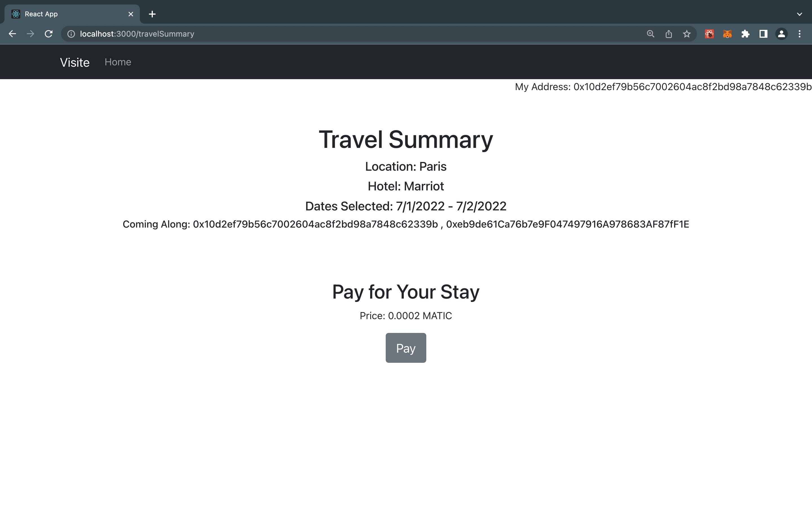Click the Visite brand logo text
812x507 pixels.
(x=75, y=63)
